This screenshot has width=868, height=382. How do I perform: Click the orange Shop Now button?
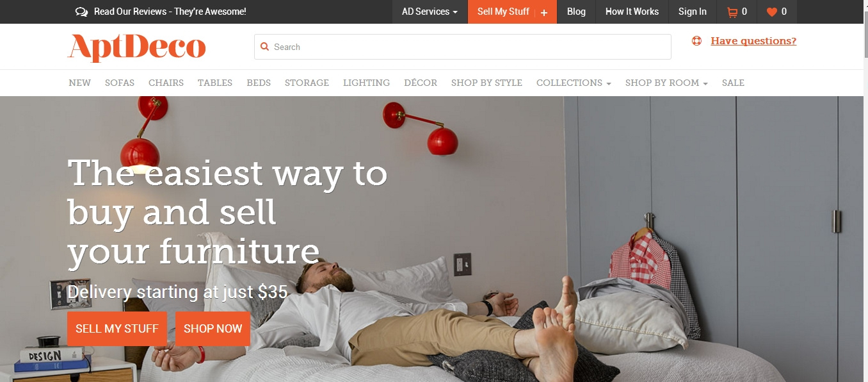[x=213, y=329]
